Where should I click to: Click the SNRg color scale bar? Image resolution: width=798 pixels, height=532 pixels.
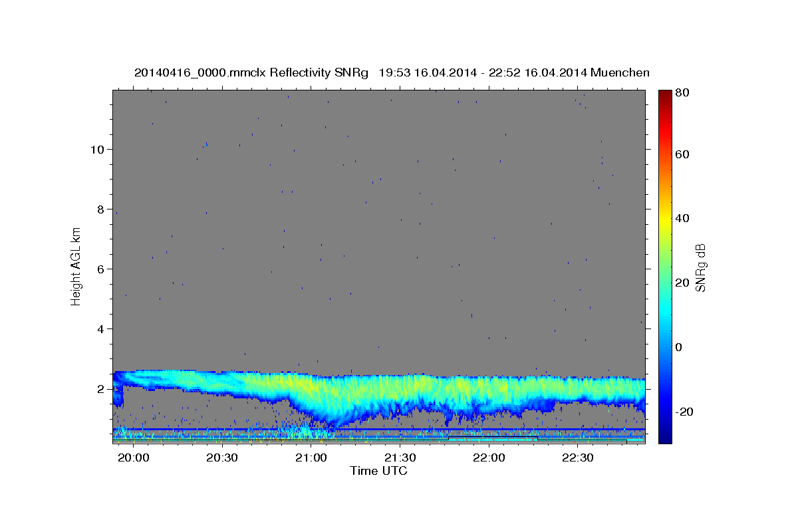665,266
